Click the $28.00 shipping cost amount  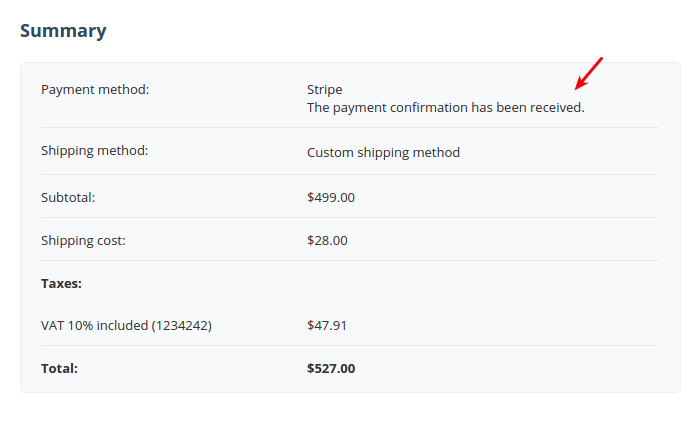[x=327, y=240]
